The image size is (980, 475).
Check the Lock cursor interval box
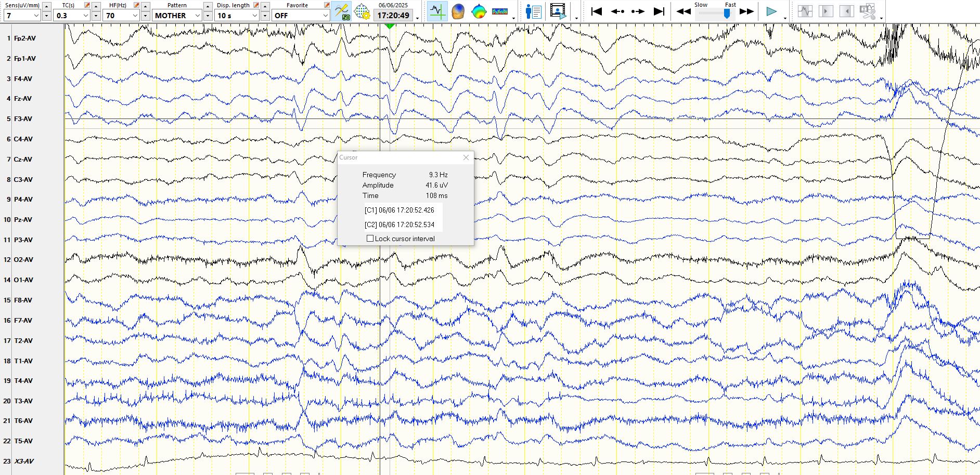pyautogui.click(x=370, y=239)
